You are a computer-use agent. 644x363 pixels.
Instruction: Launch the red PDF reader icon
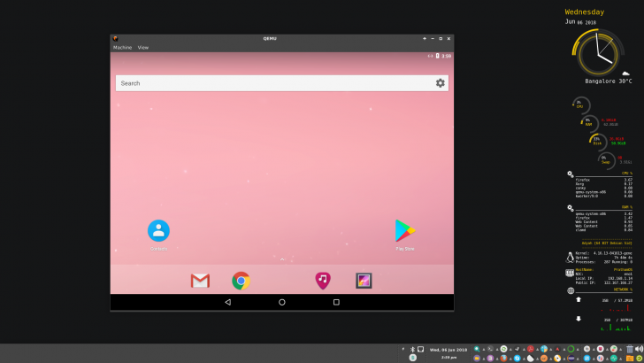point(530,349)
